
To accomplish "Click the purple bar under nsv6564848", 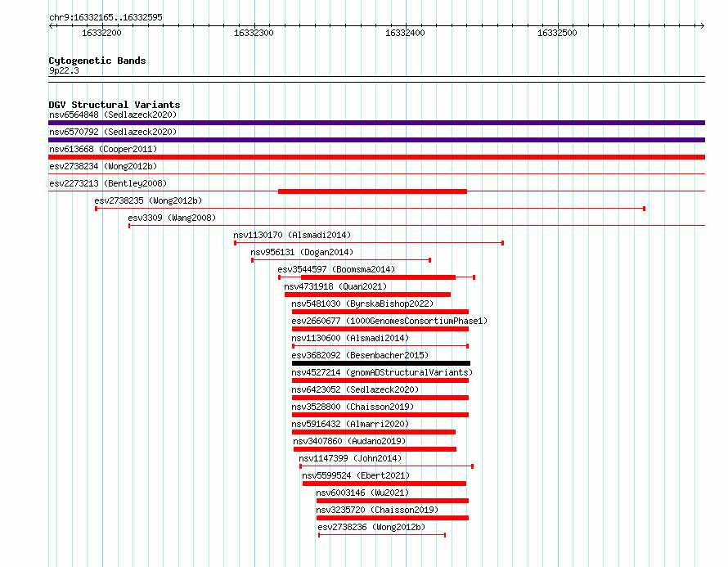I will 376,123.
